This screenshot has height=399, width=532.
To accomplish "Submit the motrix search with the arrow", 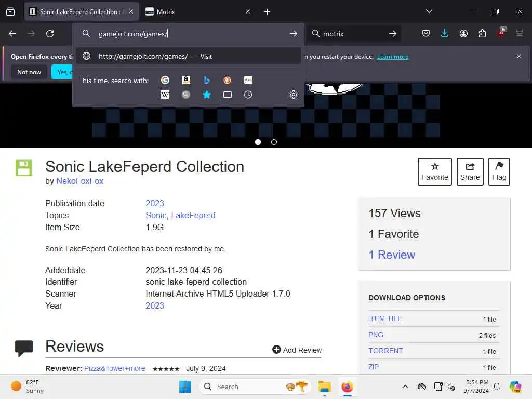I will click(393, 34).
